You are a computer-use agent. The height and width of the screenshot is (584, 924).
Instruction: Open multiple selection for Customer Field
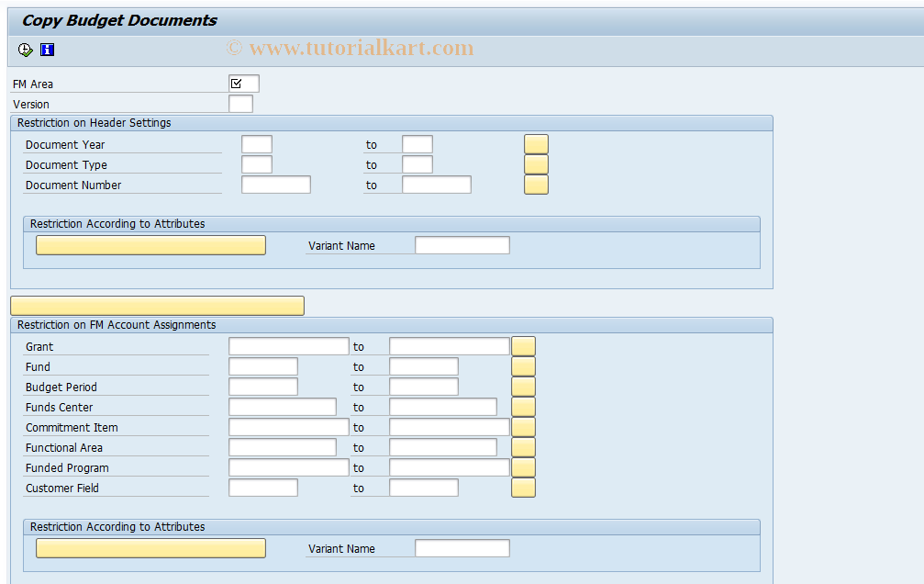(x=523, y=488)
